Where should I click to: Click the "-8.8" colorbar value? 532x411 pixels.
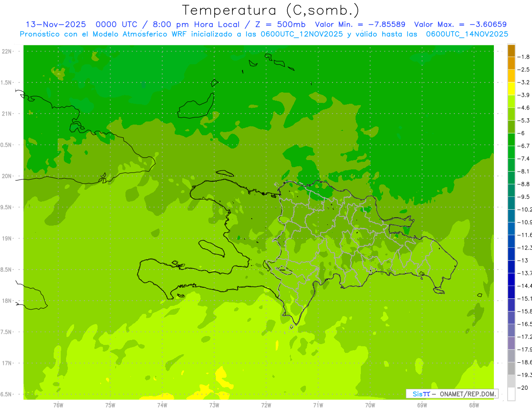pos(523,184)
